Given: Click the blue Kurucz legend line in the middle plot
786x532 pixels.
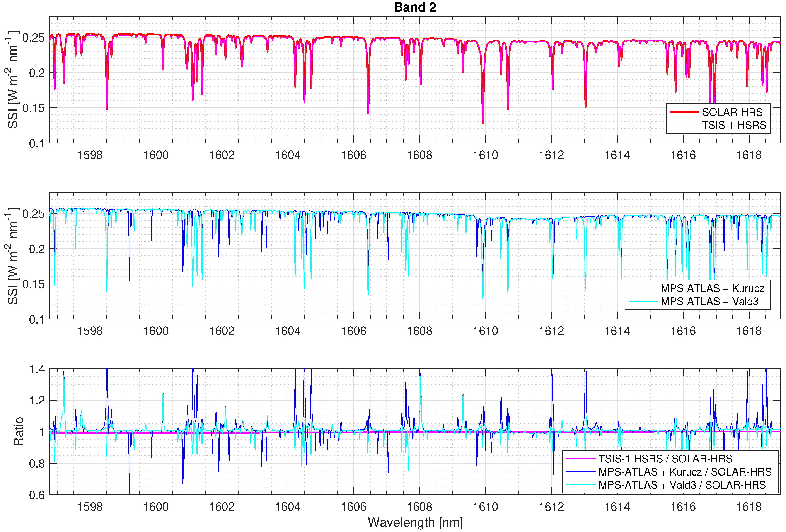Looking at the screenshot, I should (x=643, y=288).
